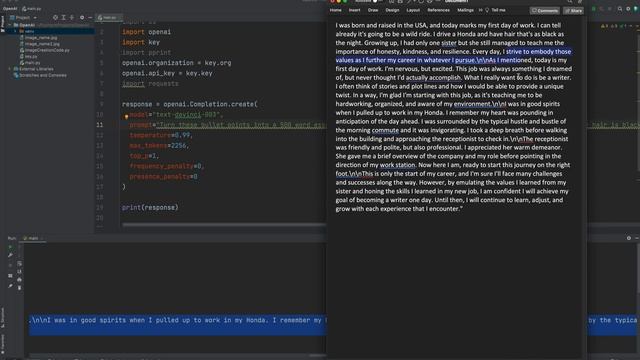
Task: Click the soft-wrap icon in Run panel
Action: point(19,263)
